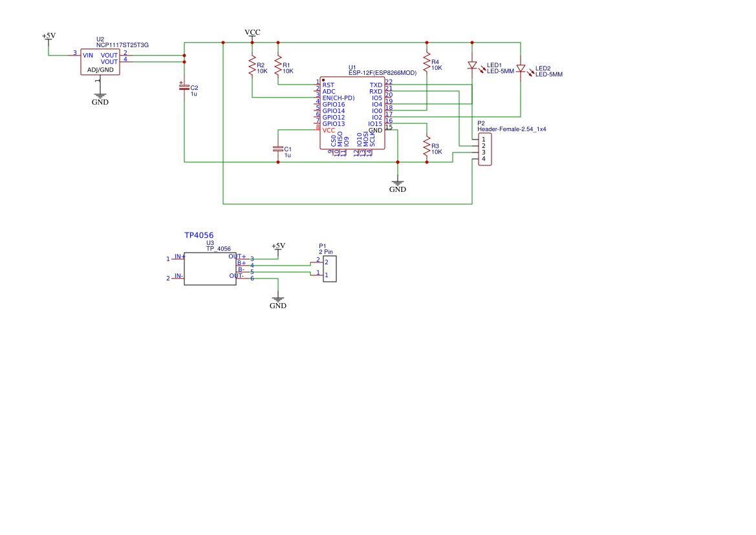Screen dimensions: 756x535
Task: Select the ESP-12F(ESP8266MOD) part name
Action: click(382, 73)
